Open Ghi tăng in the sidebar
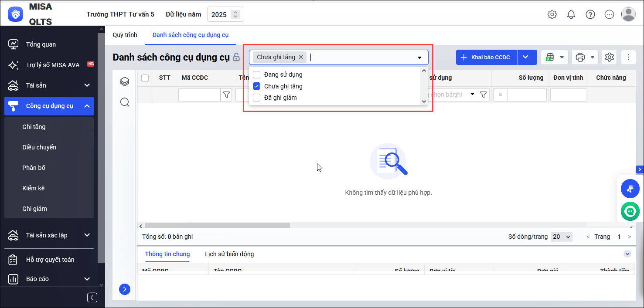644x308 pixels. [34, 127]
